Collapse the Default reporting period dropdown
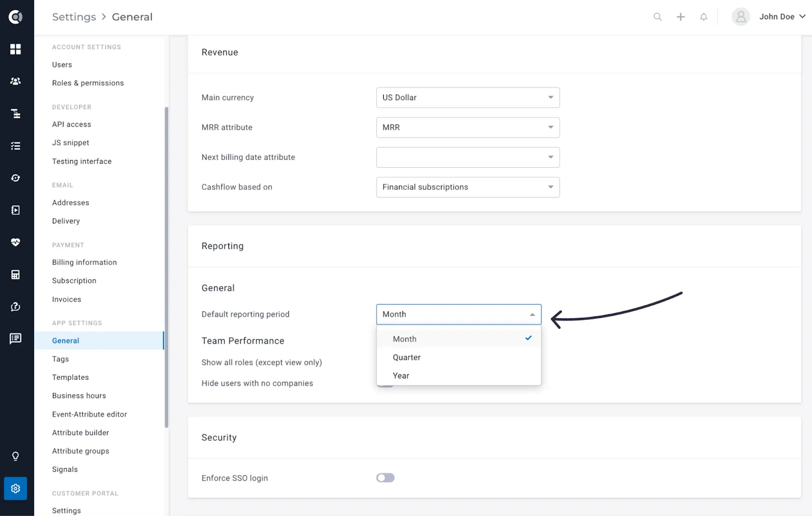This screenshot has height=516, width=812. pos(459,314)
